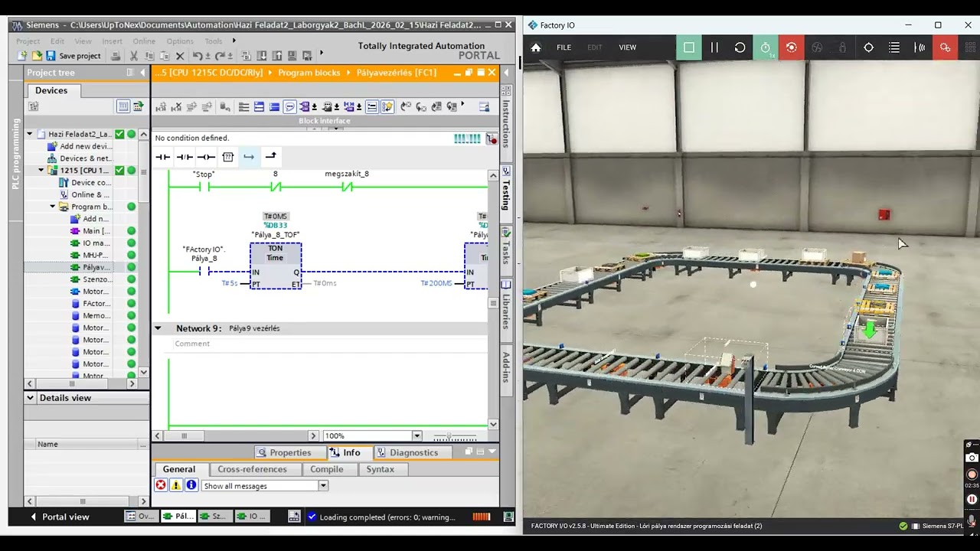Reset the Factory IO scene
This screenshot has width=980, height=551.
point(740,47)
